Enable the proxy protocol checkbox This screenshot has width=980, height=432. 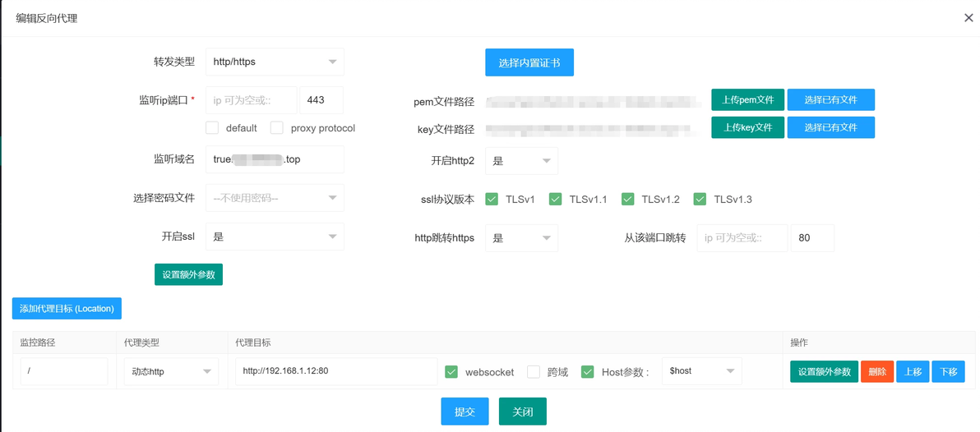(x=277, y=128)
